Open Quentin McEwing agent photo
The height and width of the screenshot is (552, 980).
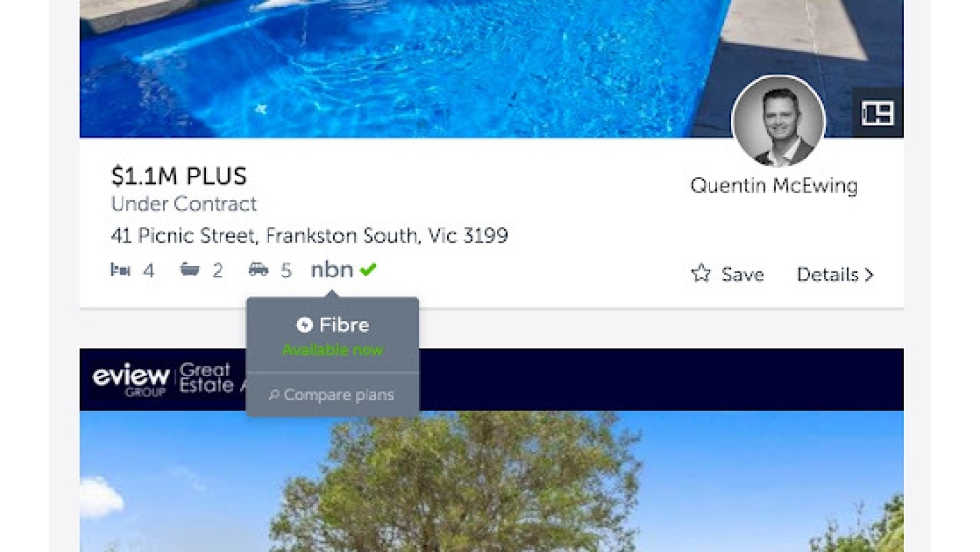(x=778, y=122)
